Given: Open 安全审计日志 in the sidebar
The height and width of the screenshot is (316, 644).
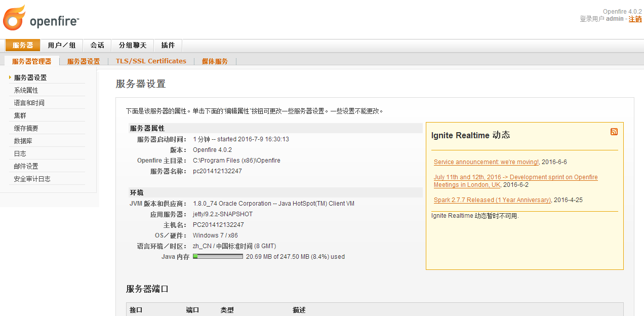Looking at the screenshot, I should [32, 179].
